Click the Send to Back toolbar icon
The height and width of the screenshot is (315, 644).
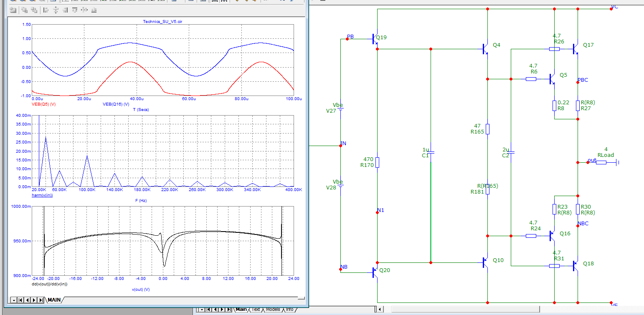point(34,10)
